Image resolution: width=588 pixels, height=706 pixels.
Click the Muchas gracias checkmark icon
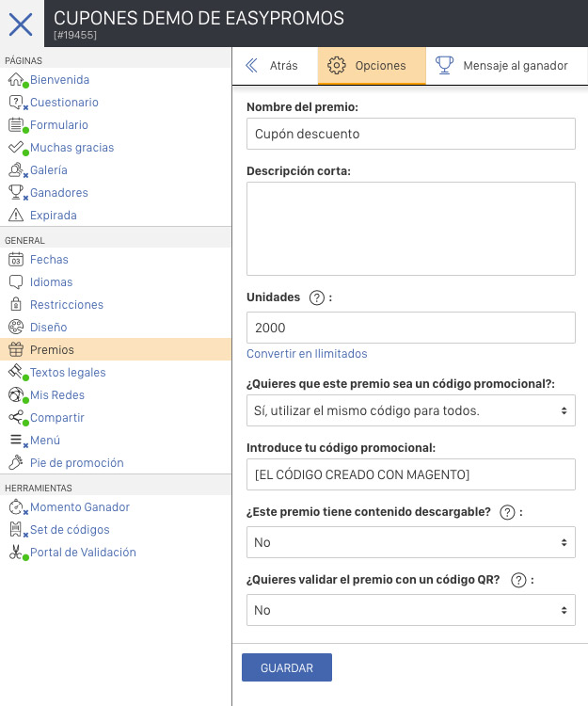click(x=16, y=147)
